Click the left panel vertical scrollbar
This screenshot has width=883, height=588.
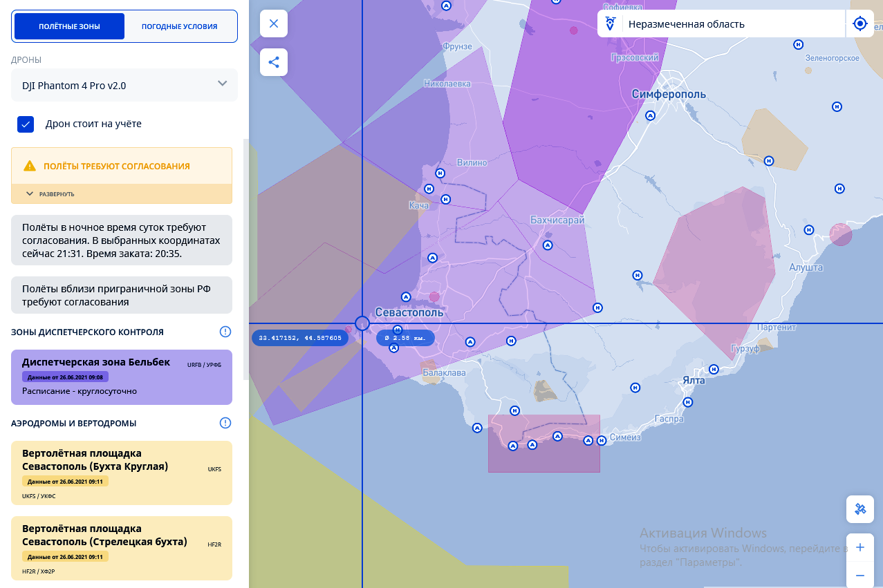coord(245,259)
